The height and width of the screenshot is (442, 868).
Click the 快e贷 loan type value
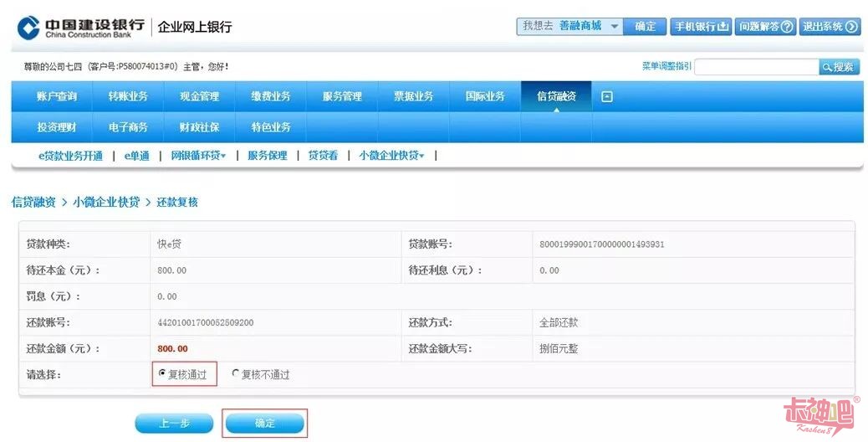[x=170, y=244]
